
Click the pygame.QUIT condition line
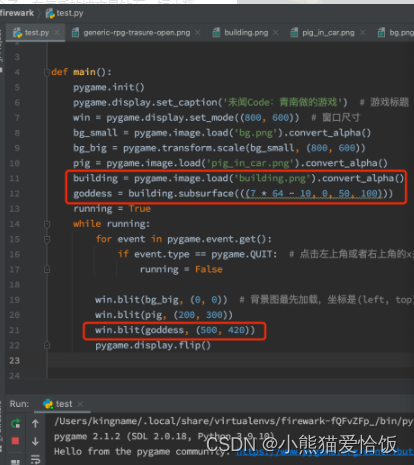[x=197, y=254]
